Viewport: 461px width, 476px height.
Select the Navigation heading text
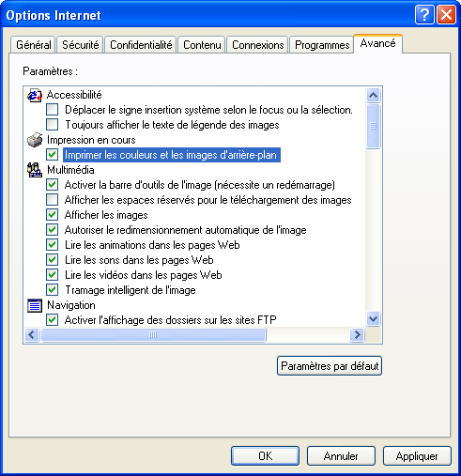[x=71, y=305]
